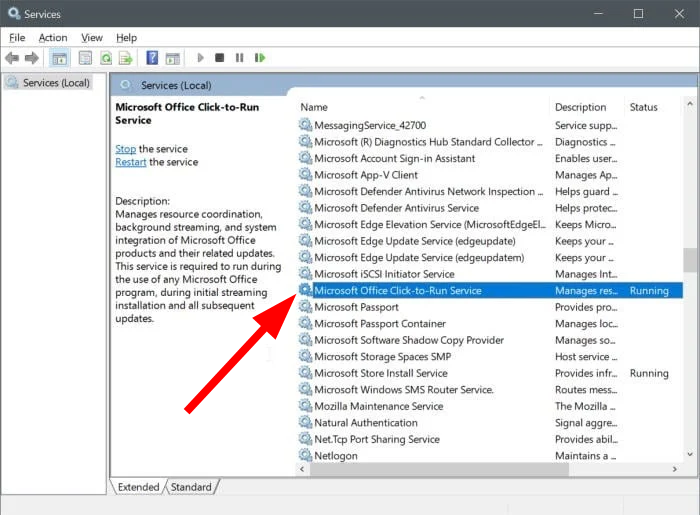Screen dimensions: 700x515
Task: Maximize the Services window
Action: (x=638, y=14)
